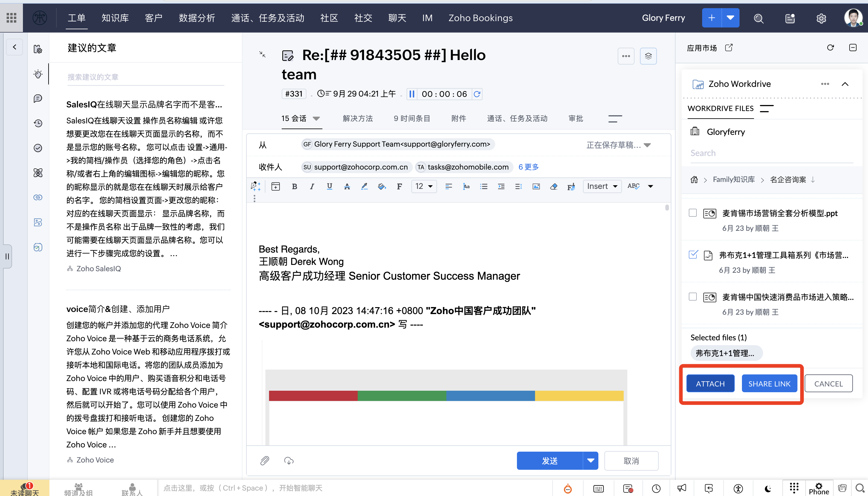
Task: Click the 搜索建议的文章 search field
Action: 146,77
